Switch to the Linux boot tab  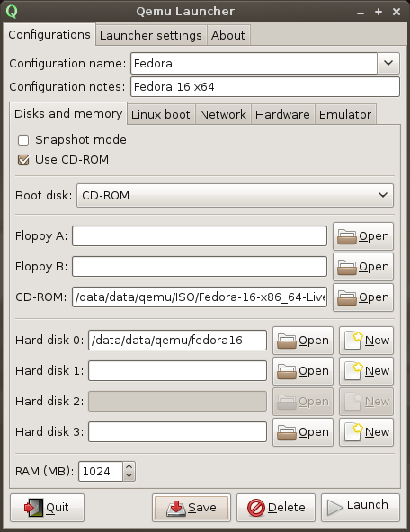161,114
